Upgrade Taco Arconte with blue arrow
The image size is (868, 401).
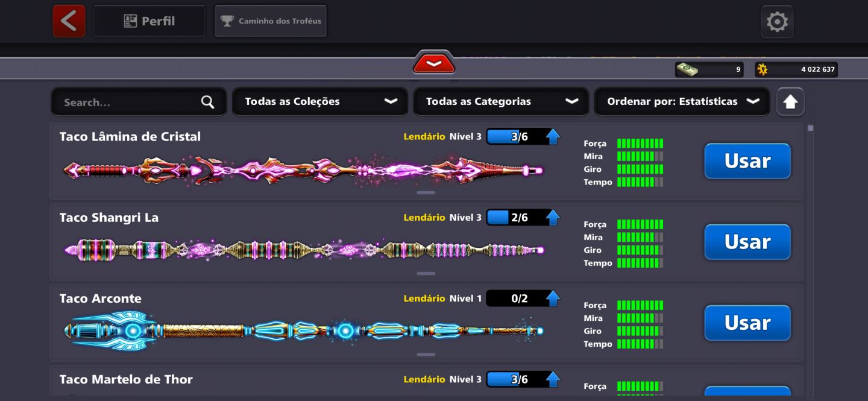553,298
